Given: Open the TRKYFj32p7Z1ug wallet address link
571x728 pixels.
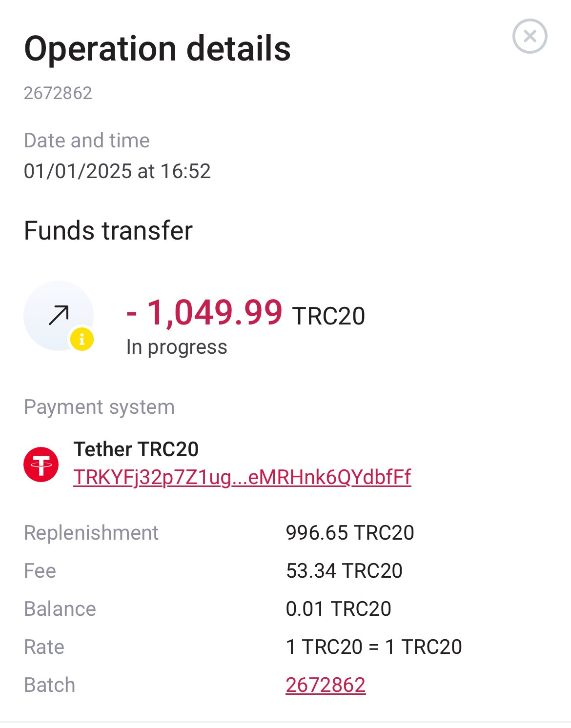Looking at the screenshot, I should 242,477.
